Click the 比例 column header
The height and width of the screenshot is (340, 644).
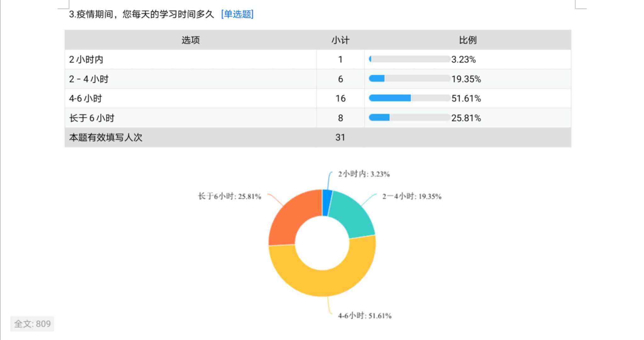[469, 40]
